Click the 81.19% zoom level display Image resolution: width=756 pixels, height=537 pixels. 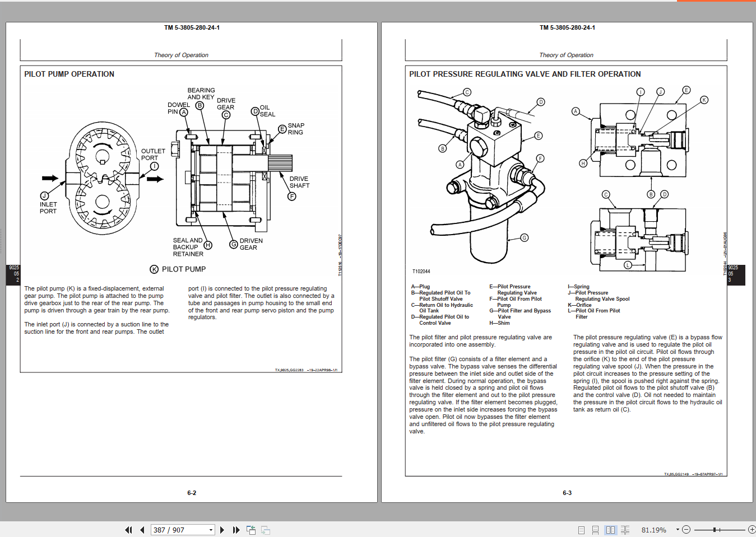click(x=652, y=530)
